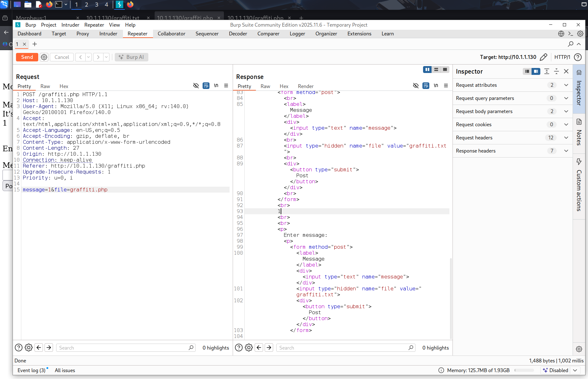Click the Burp settings gear in top right

point(580,34)
